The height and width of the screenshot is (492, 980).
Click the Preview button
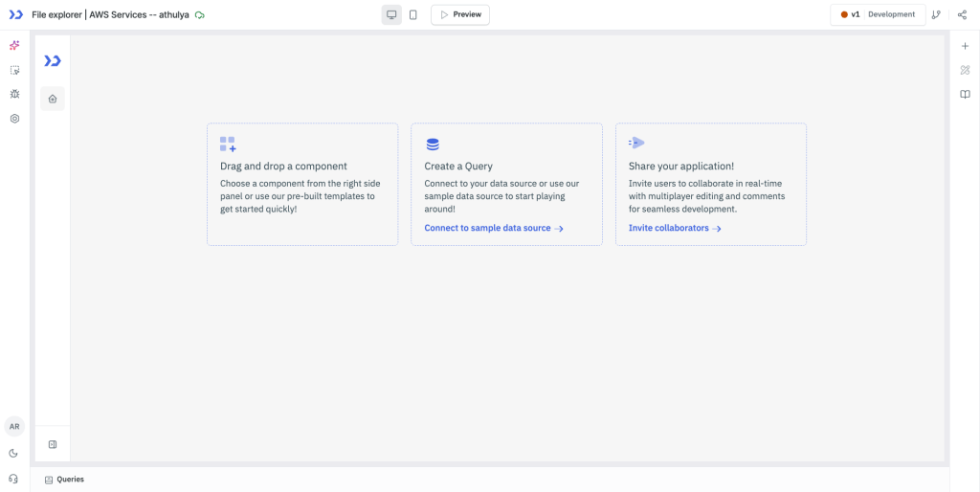pos(460,14)
